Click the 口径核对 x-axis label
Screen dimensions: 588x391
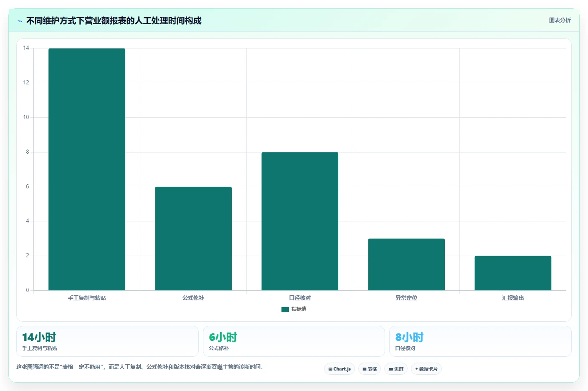coord(300,298)
